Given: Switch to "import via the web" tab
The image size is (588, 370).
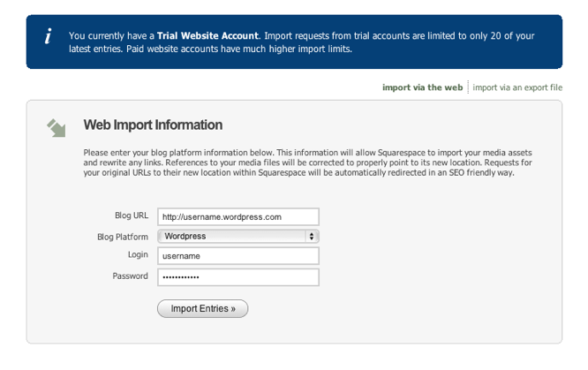Looking at the screenshot, I should coord(422,87).
